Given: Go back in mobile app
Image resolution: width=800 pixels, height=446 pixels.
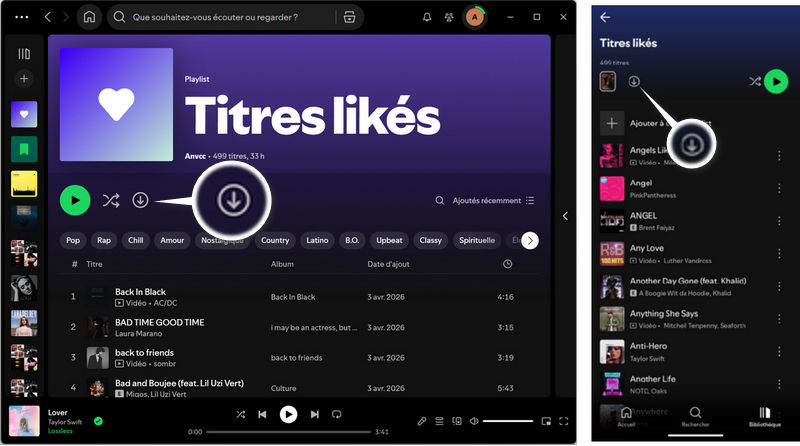Looking at the screenshot, I should [605, 17].
